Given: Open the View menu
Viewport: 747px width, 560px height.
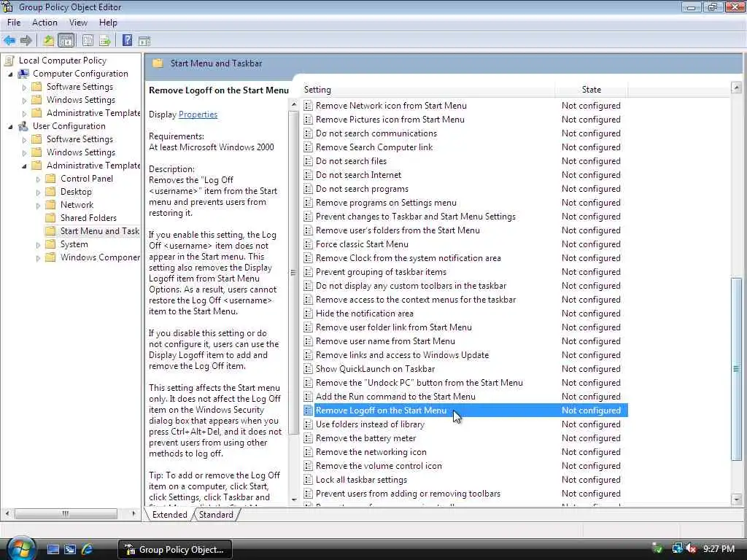Looking at the screenshot, I should 78,23.
